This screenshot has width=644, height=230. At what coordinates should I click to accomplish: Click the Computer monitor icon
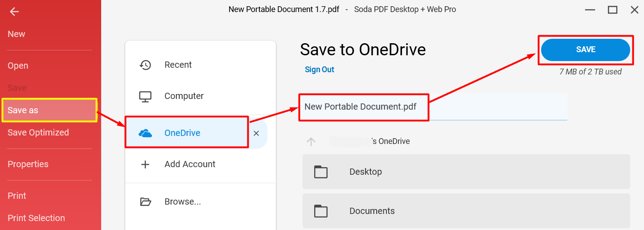point(145,96)
